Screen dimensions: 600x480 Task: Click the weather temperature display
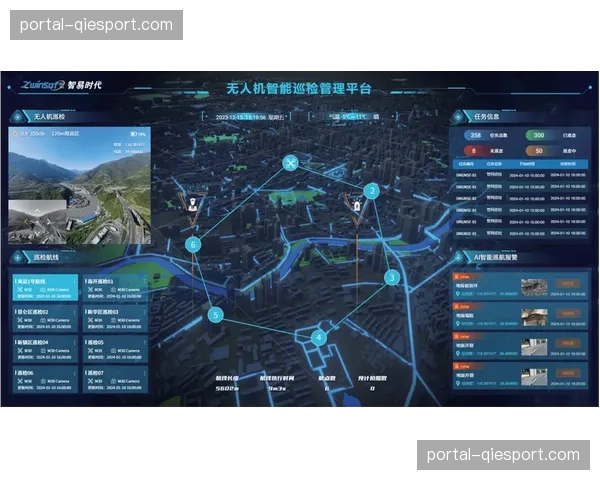[354, 116]
